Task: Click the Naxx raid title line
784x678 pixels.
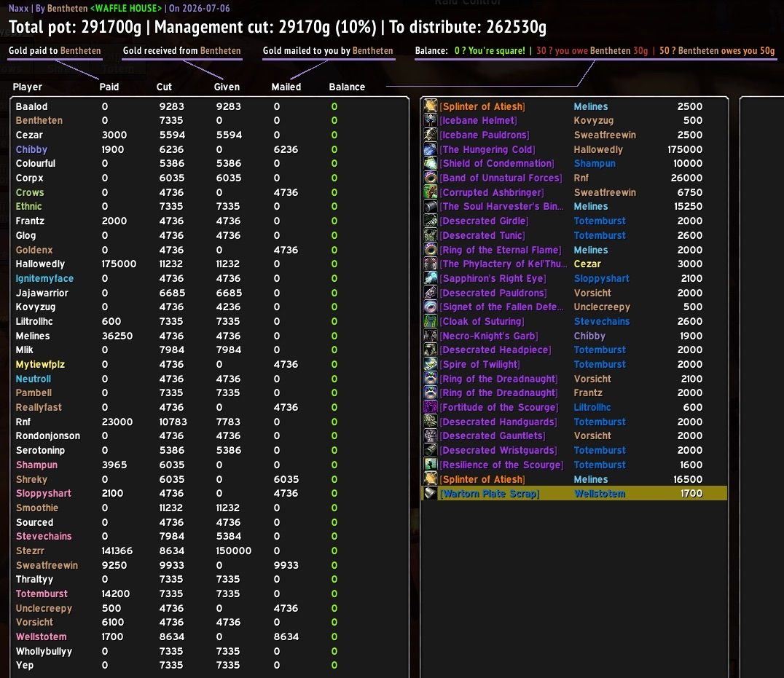Action: click(x=119, y=8)
